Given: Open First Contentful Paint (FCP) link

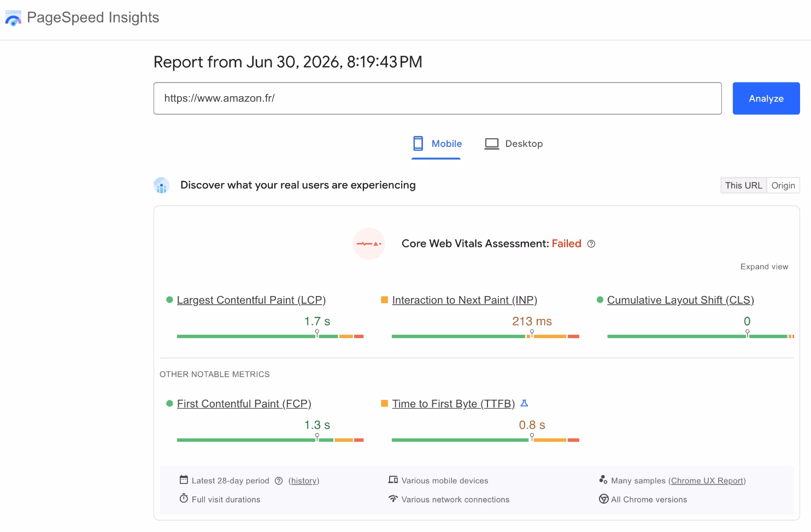Looking at the screenshot, I should point(244,404).
